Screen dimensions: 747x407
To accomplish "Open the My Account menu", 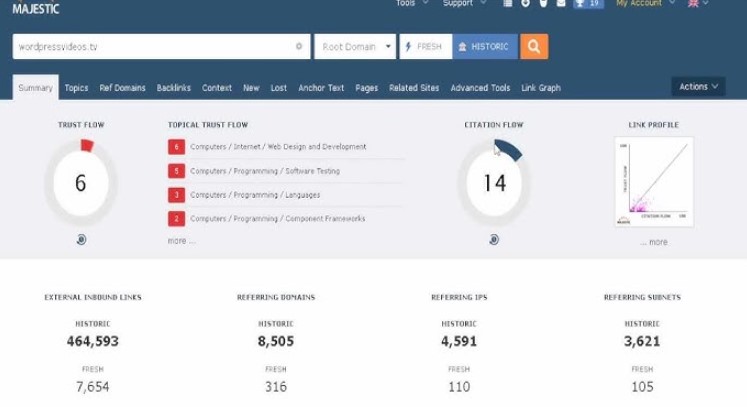I will pyautogui.click(x=646, y=3).
